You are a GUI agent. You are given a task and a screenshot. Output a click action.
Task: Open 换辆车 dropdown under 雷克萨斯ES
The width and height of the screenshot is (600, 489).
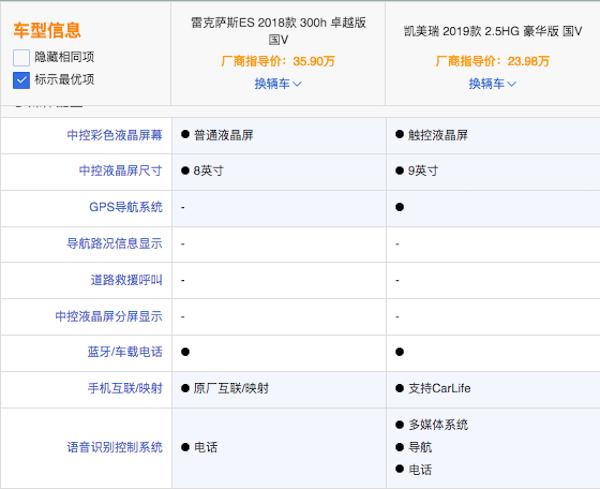[278, 83]
